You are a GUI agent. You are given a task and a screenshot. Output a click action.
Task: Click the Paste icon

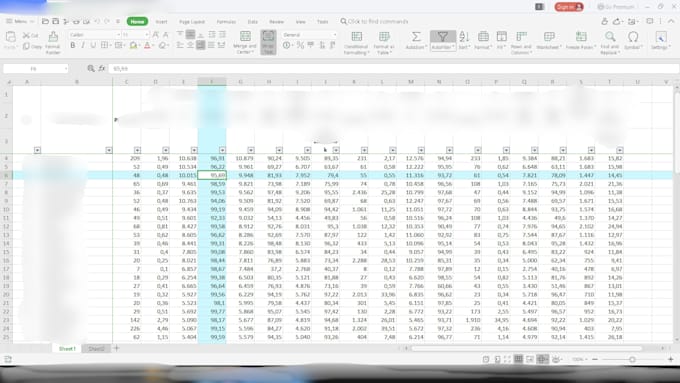tap(10, 37)
